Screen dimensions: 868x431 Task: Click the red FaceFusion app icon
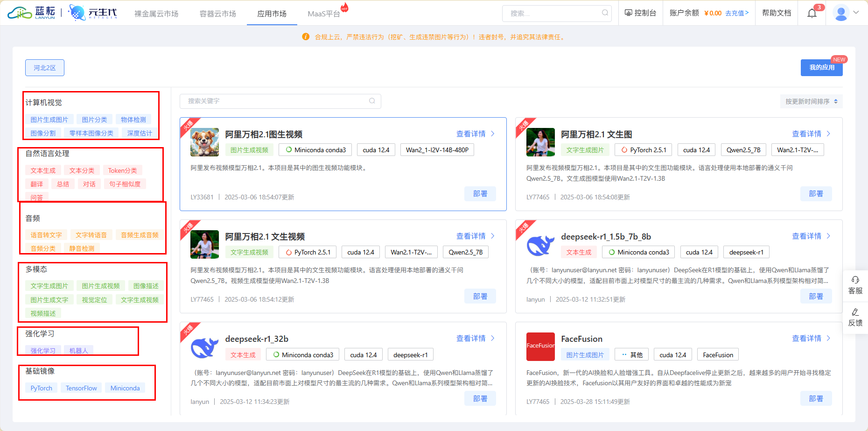tap(540, 346)
